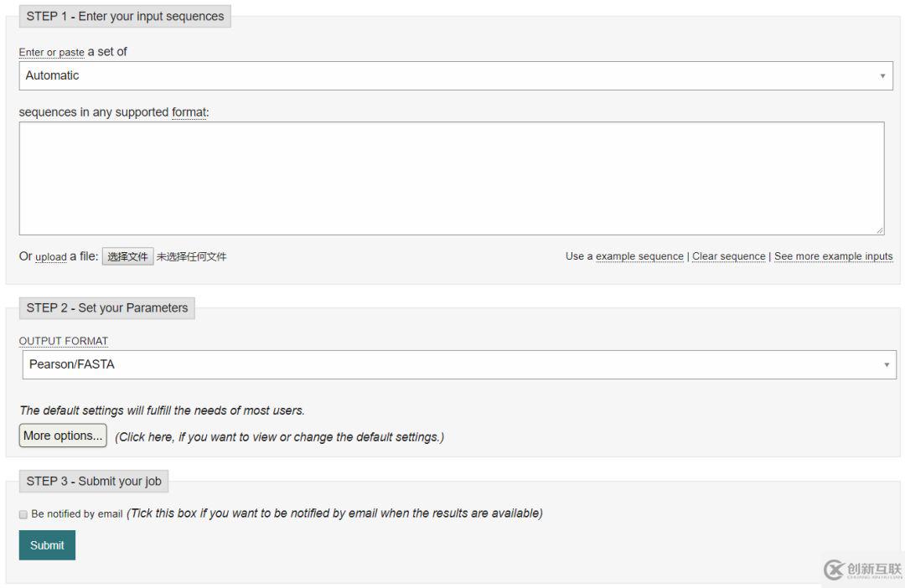Viewport: 905px width, 588px height.
Task: Click the 创新互联 watermark logo
Action: click(862, 570)
